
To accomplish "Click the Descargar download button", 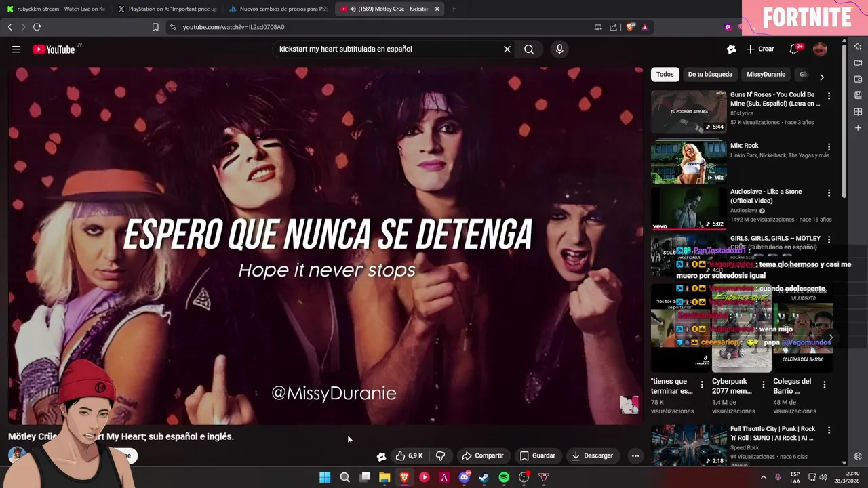I will [593, 455].
